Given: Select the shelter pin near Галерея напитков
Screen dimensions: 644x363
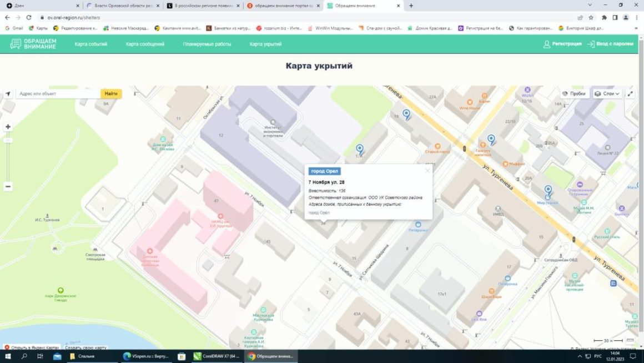Looking at the screenshot, I should pyautogui.click(x=491, y=140).
